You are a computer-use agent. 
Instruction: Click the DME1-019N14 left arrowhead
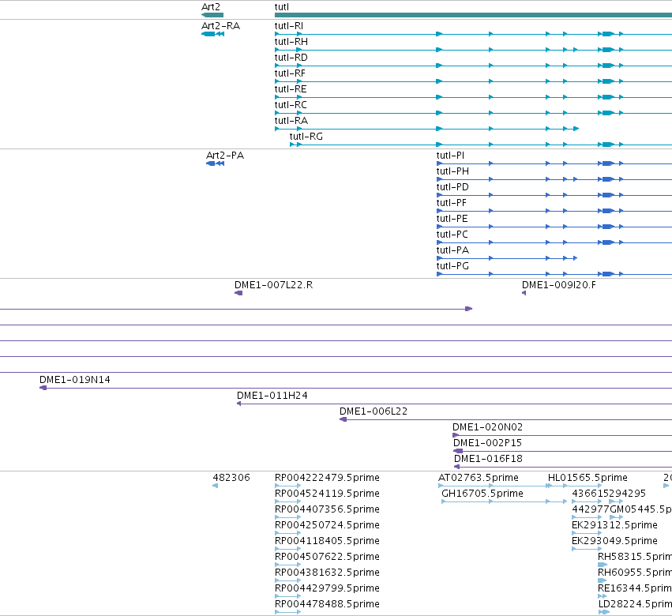pyautogui.click(x=43, y=388)
